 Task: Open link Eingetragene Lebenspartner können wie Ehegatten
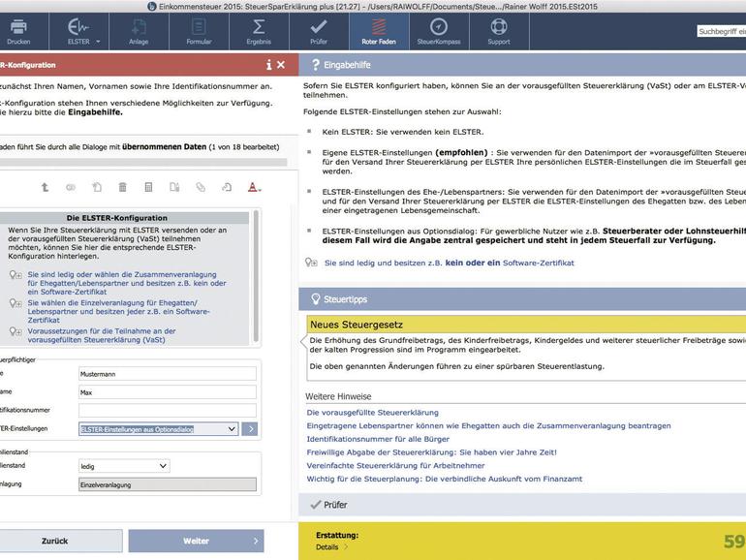click(x=488, y=426)
